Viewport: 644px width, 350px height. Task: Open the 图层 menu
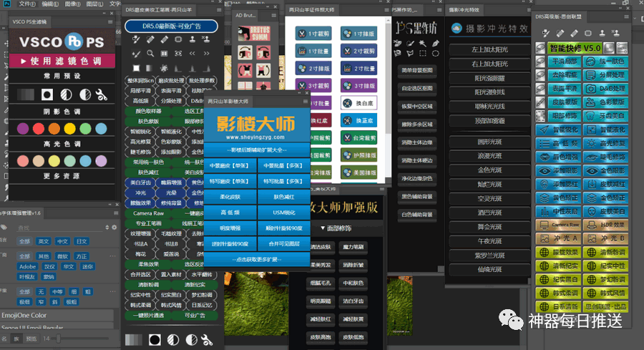(95, 4)
